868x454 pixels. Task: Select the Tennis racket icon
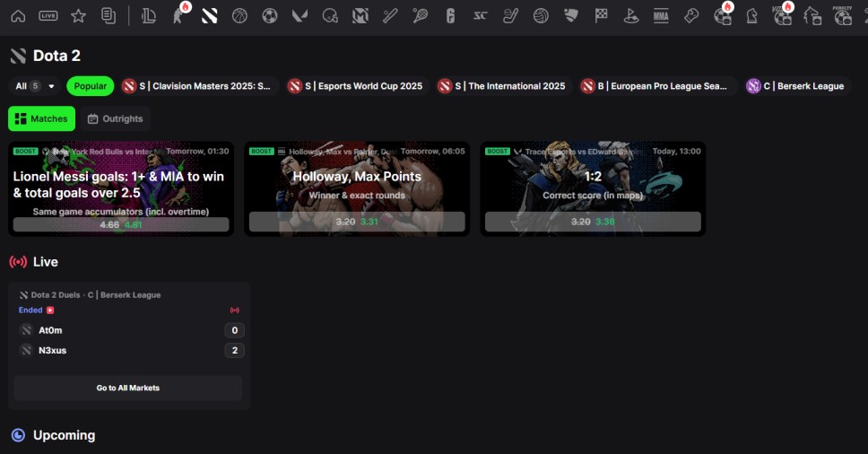click(421, 16)
